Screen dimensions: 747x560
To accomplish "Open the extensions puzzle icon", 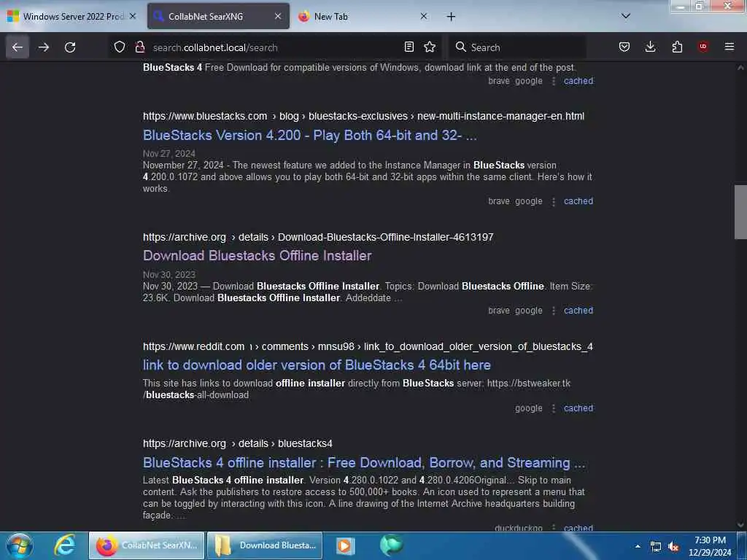I will click(677, 47).
